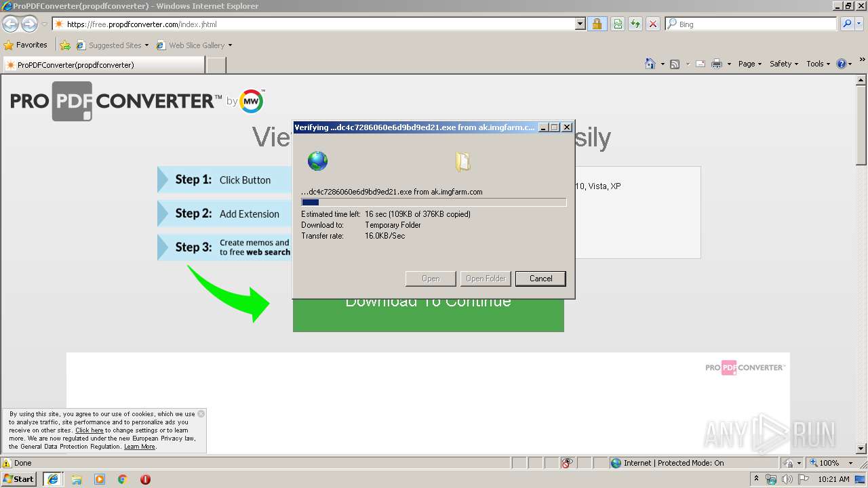This screenshot has height=488, width=868.
Task: Open the Page menu
Action: (x=750, y=64)
